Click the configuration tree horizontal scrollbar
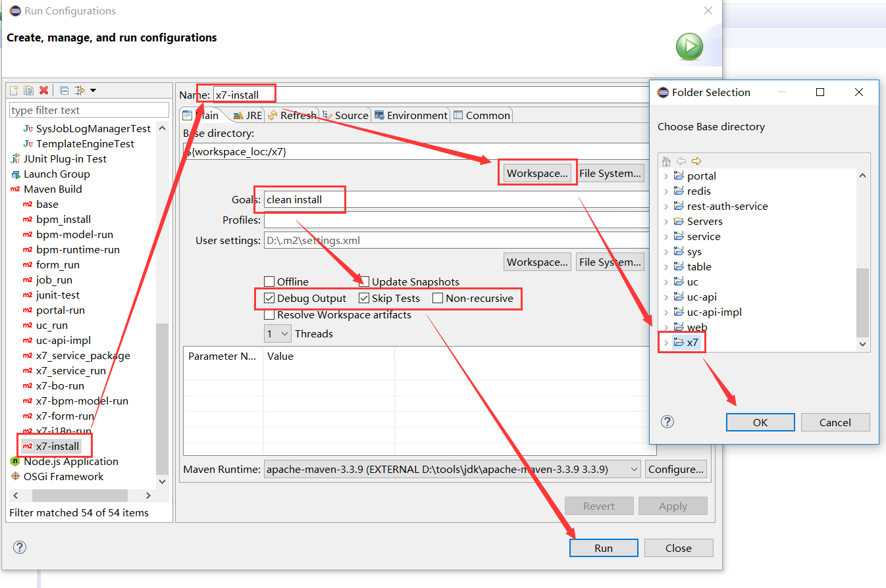 [79, 495]
